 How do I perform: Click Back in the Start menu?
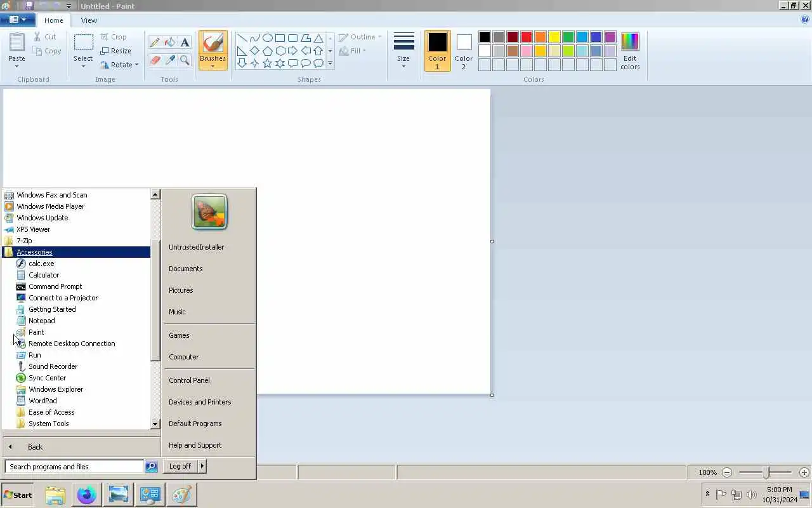pos(35,447)
